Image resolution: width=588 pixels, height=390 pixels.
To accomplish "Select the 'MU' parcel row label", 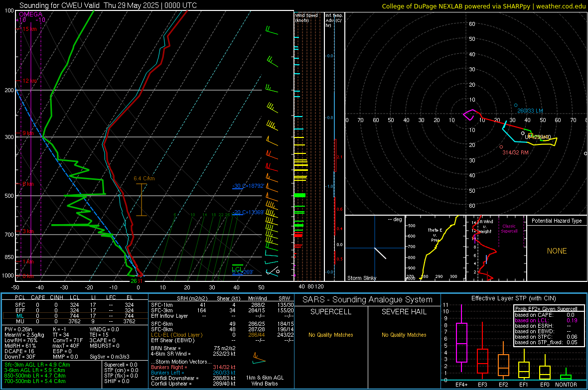I will coord(20,321).
